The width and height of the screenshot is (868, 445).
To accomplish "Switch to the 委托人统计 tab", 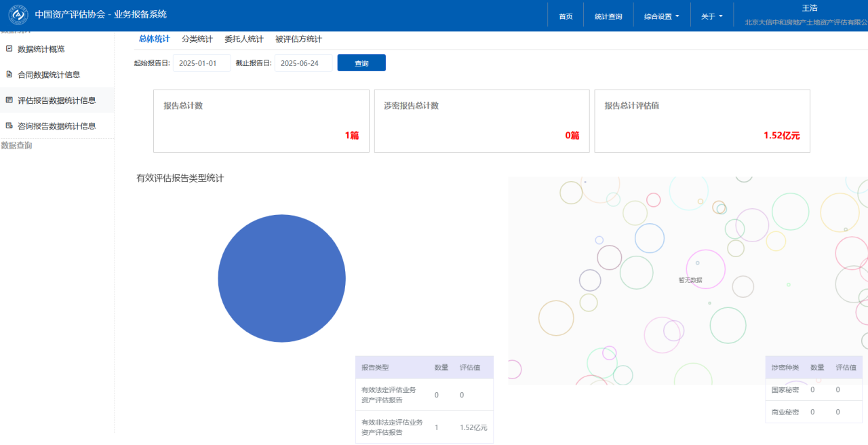I will 243,39.
